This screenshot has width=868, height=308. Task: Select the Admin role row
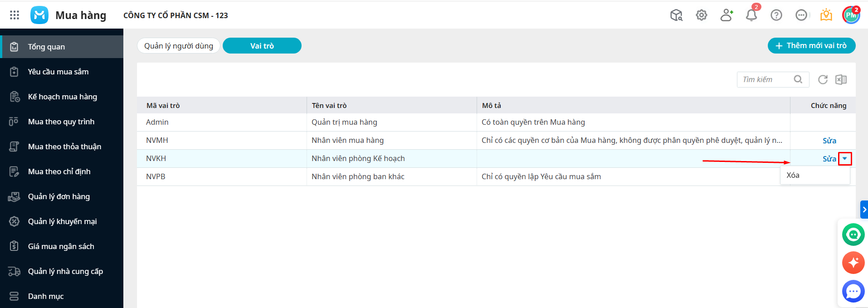click(496, 122)
